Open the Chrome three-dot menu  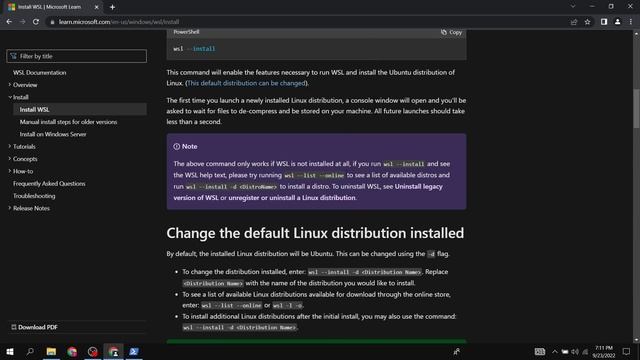(631, 22)
